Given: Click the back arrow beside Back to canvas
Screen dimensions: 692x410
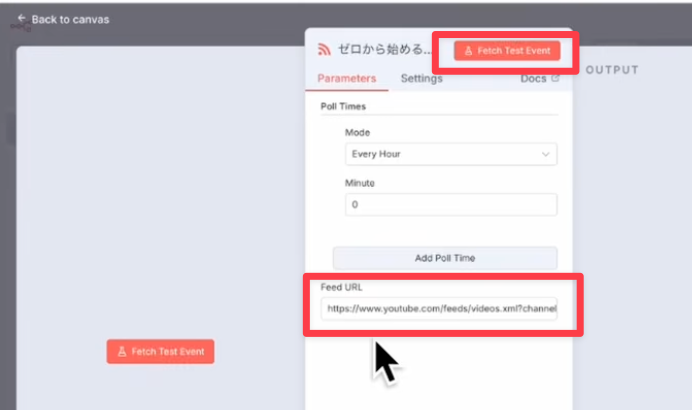Looking at the screenshot, I should tap(22, 18).
